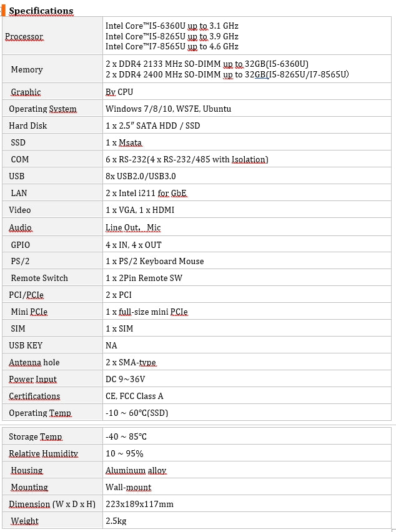Select the Video row label
The image size is (396, 532).
[20, 210]
